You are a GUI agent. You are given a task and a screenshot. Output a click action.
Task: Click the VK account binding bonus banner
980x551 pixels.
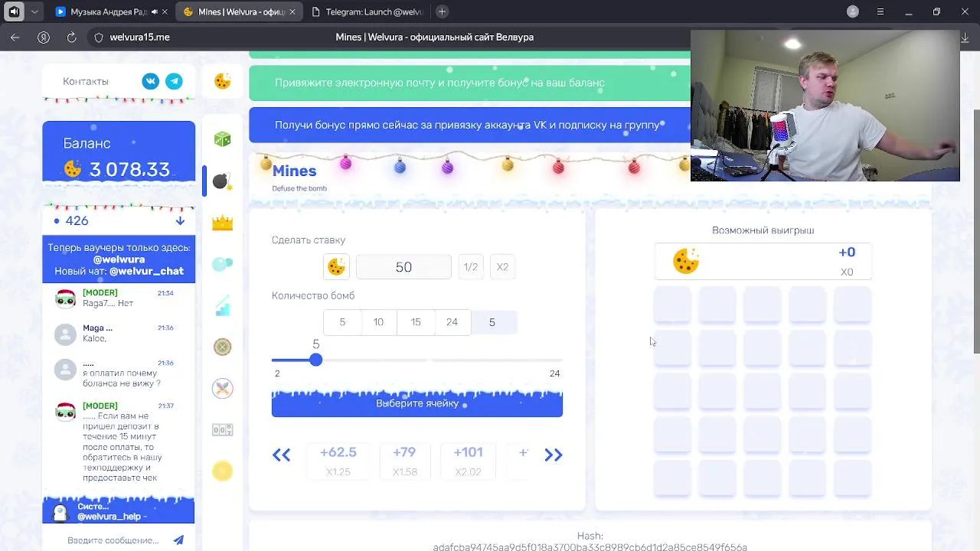click(469, 125)
